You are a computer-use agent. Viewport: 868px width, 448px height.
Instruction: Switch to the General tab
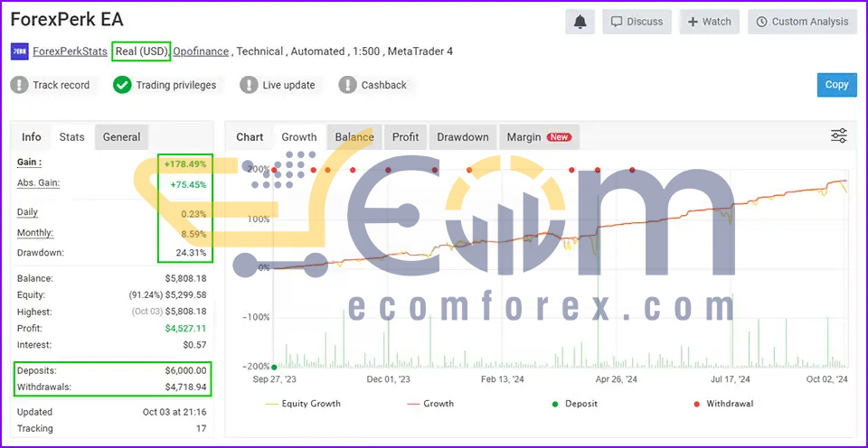point(121,137)
